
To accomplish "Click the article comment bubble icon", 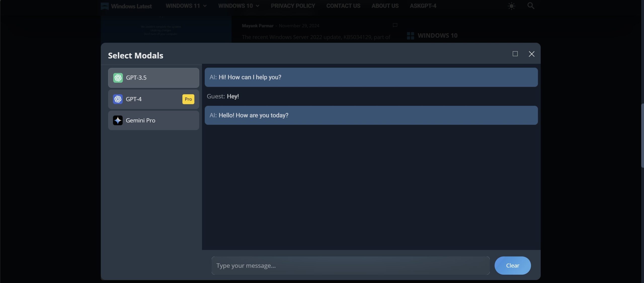I will (x=395, y=25).
